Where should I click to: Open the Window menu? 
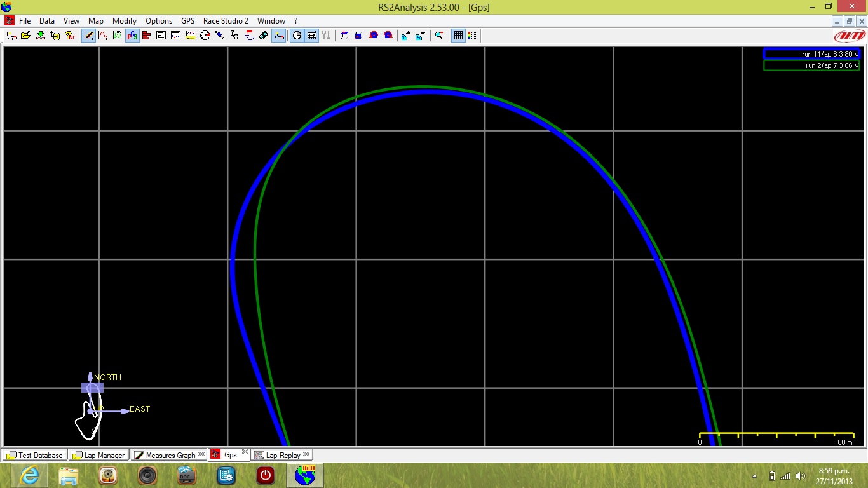click(271, 21)
